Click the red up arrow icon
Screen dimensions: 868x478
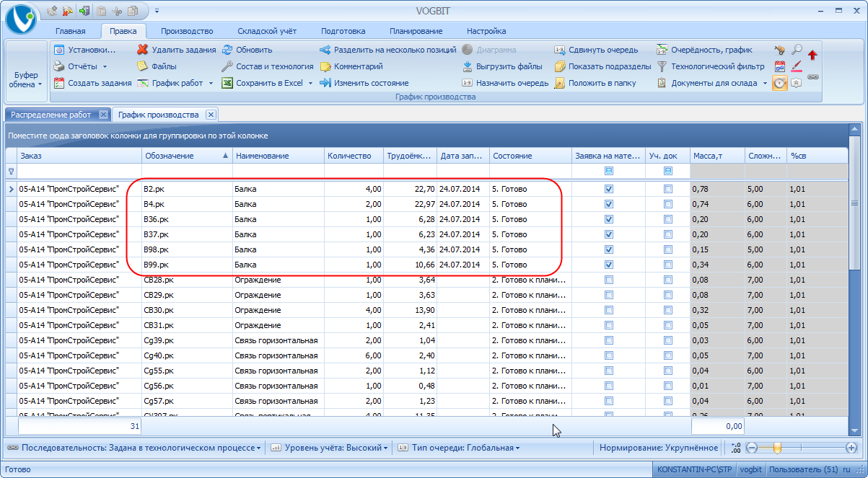tap(812, 55)
